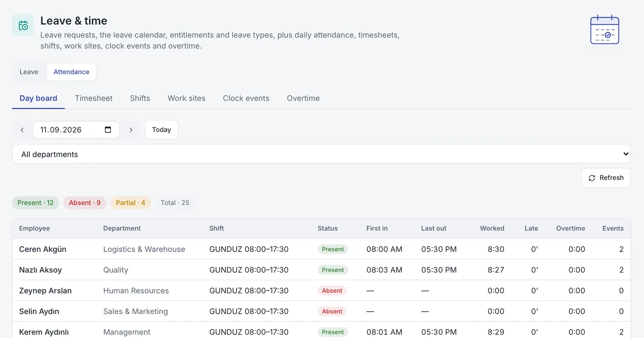The image size is (644, 338).
Task: Click Nazlı Aksoy's 08:03 AM first-in time
Action: (x=384, y=270)
